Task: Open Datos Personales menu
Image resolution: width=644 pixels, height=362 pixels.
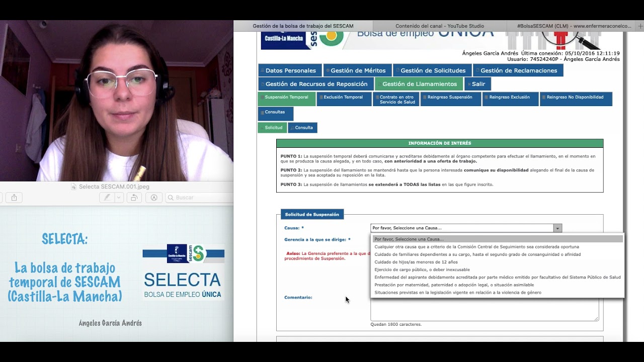Action: point(290,70)
